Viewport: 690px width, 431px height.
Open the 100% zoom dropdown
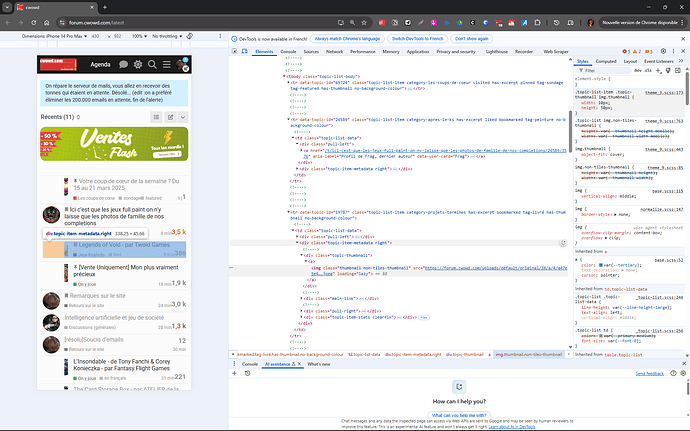(139, 36)
